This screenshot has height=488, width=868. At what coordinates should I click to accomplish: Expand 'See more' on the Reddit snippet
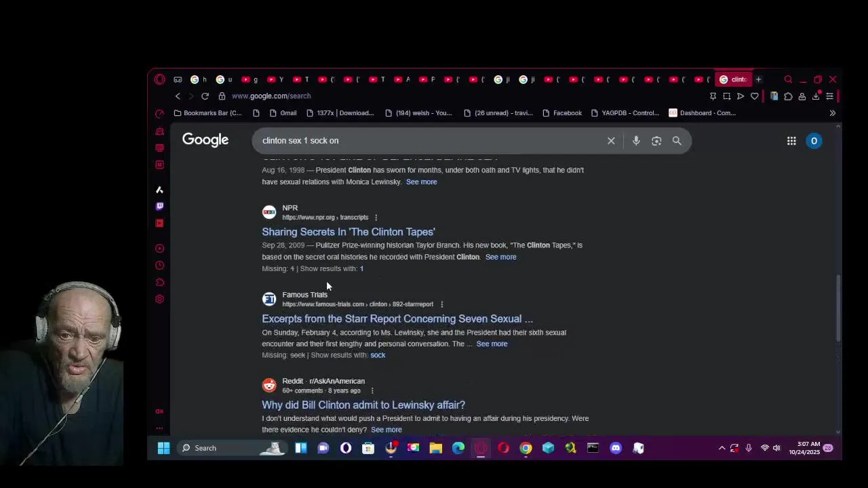point(386,430)
